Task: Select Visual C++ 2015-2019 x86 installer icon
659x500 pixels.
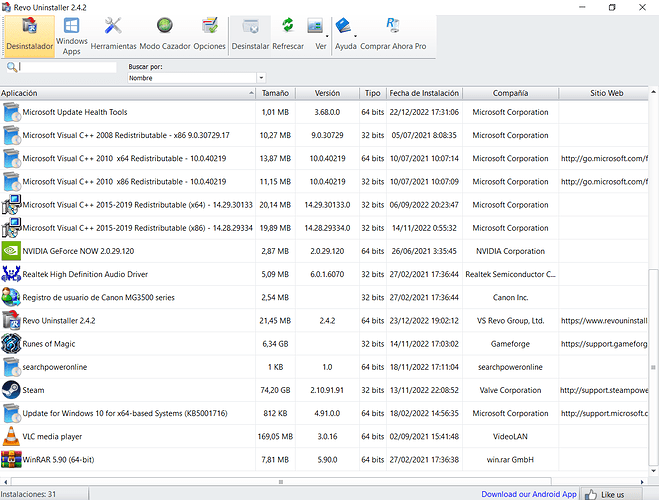Action: coord(11,228)
